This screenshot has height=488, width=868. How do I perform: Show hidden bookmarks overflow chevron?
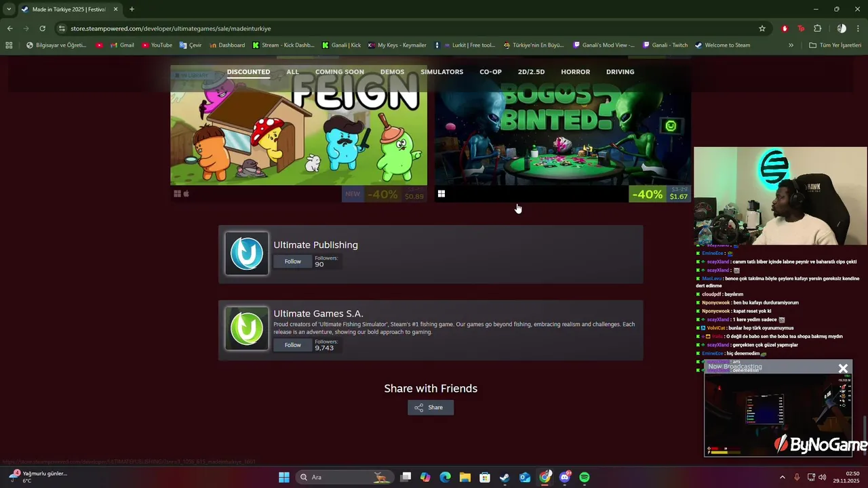click(x=791, y=45)
